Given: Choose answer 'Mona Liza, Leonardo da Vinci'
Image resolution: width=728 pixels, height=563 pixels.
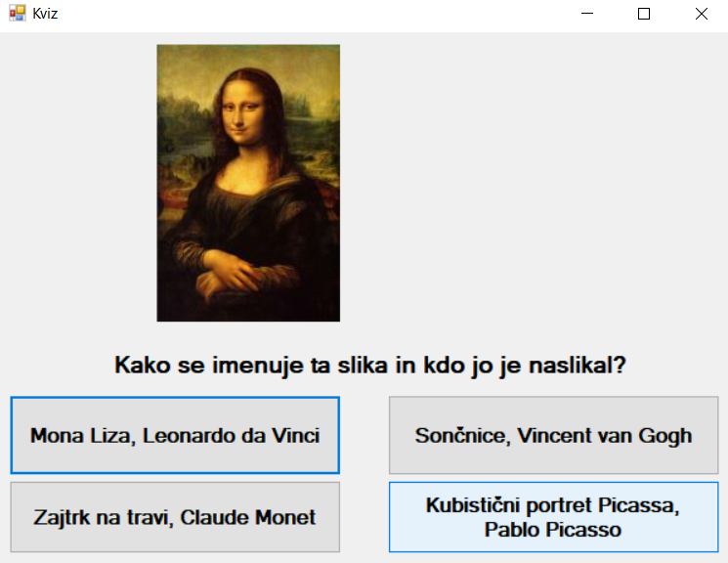Looking at the screenshot, I should 175,435.
